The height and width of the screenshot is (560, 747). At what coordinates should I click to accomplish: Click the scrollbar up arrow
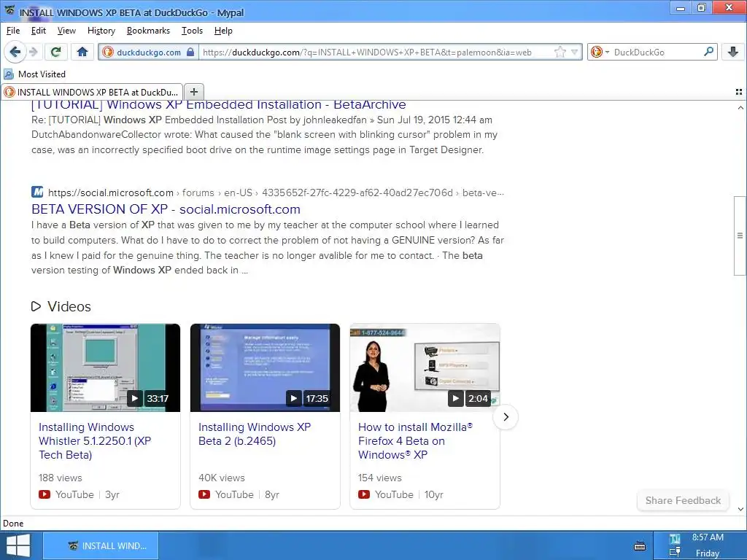coord(740,108)
